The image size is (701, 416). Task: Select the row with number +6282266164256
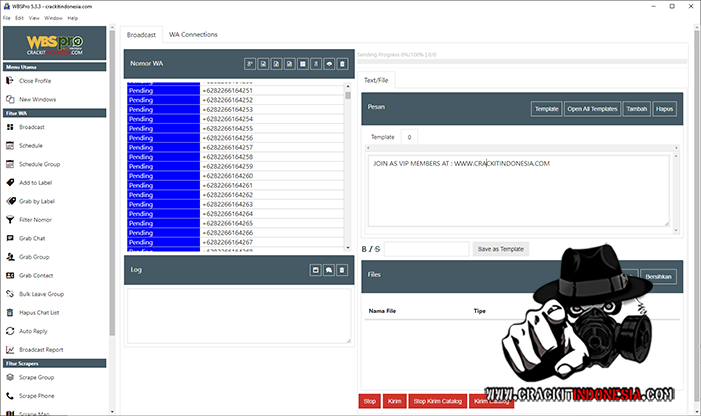(x=235, y=138)
